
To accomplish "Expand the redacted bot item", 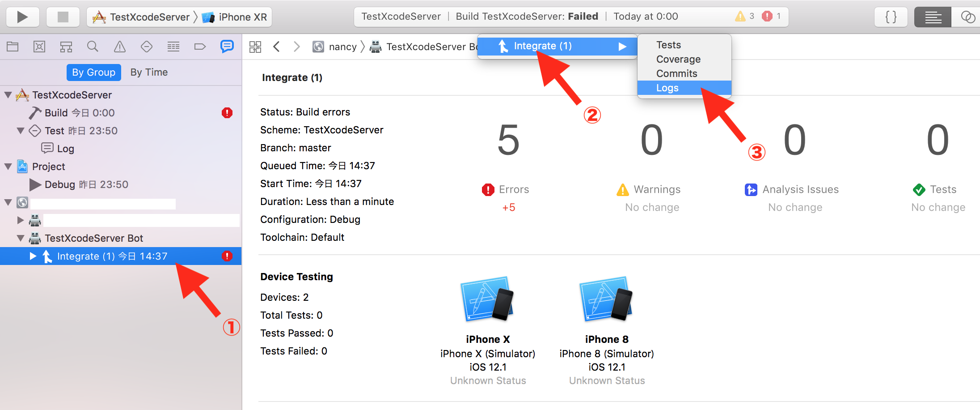I will [21, 220].
